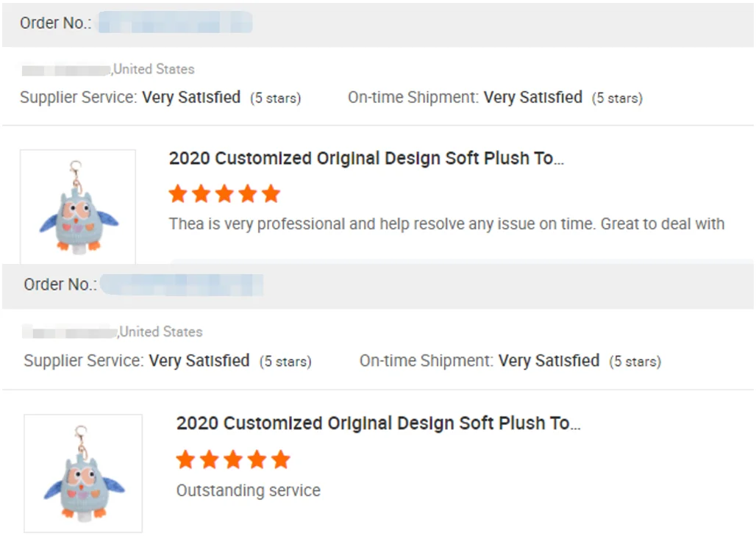
Task: Click the fifth star in Thea review's rating
Action: click(x=271, y=193)
